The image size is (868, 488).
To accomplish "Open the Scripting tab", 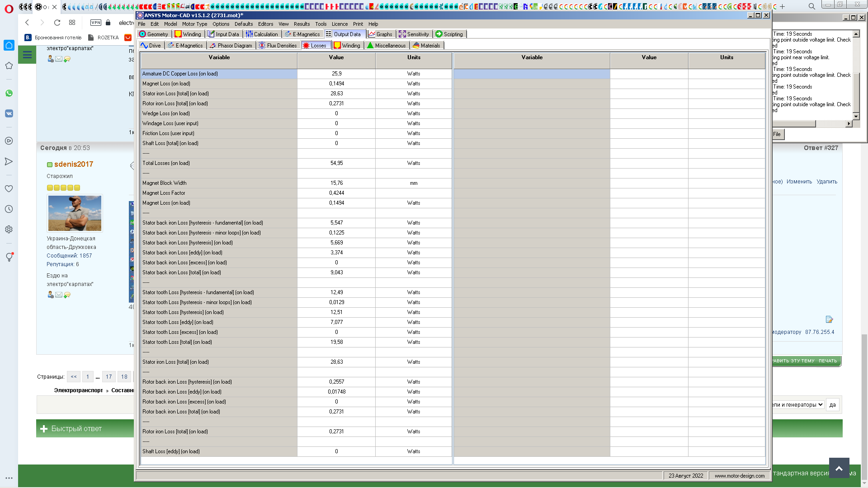I will (449, 34).
